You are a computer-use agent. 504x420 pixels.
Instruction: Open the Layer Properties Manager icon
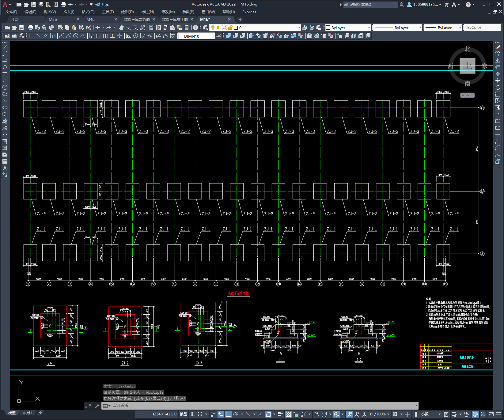206,28
